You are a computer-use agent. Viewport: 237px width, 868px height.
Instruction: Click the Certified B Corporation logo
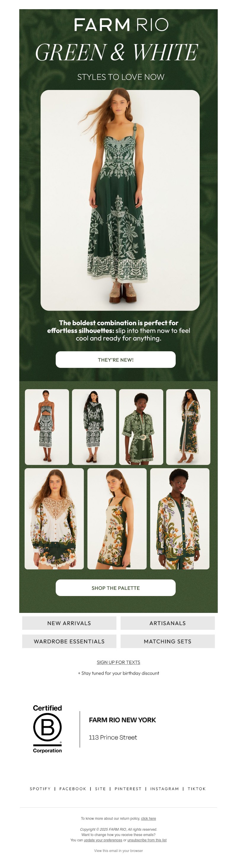point(47,729)
